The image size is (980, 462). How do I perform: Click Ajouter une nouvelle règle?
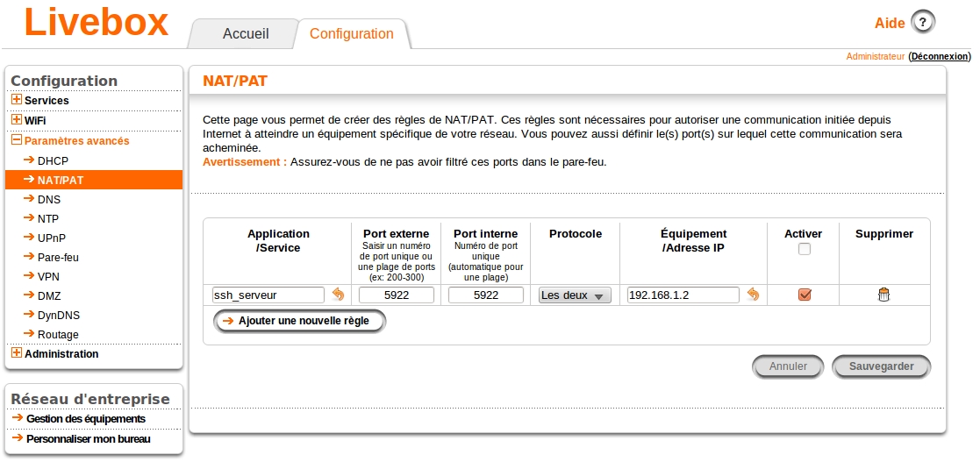[x=300, y=322]
